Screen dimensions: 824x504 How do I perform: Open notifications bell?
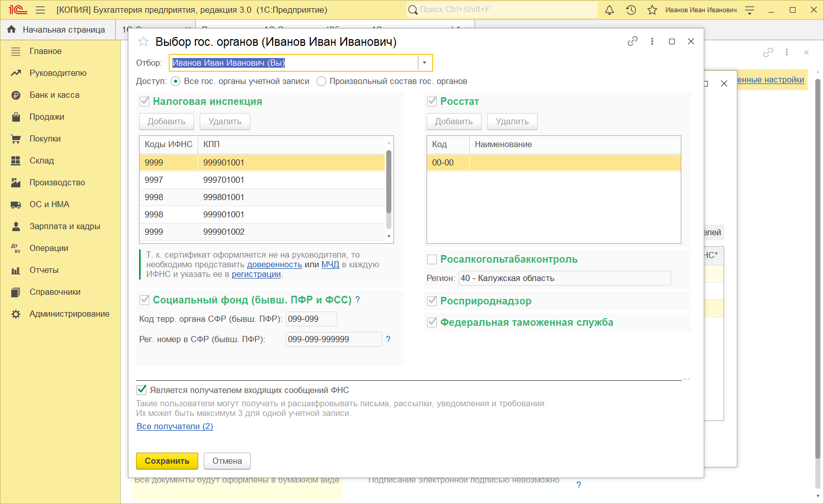click(609, 10)
